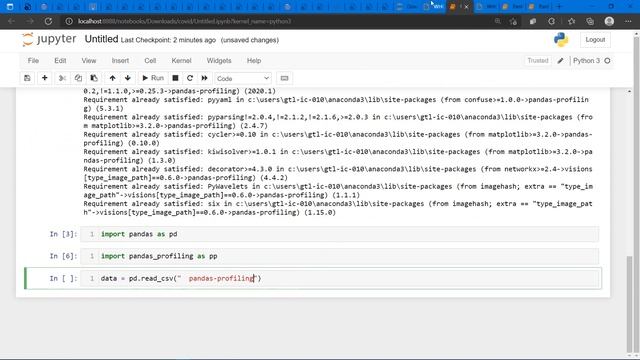Screen dimensions: 640x360
Task: Click the pencil edit mode icon
Action: (x=560, y=60)
